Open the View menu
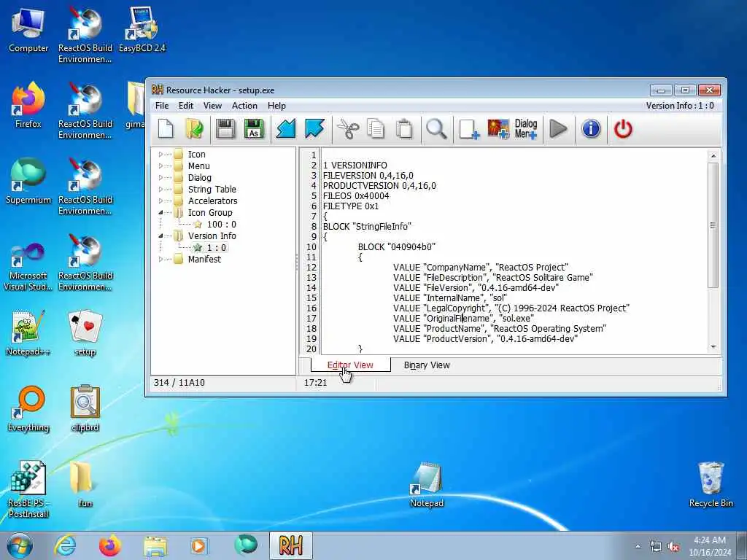 click(x=212, y=106)
